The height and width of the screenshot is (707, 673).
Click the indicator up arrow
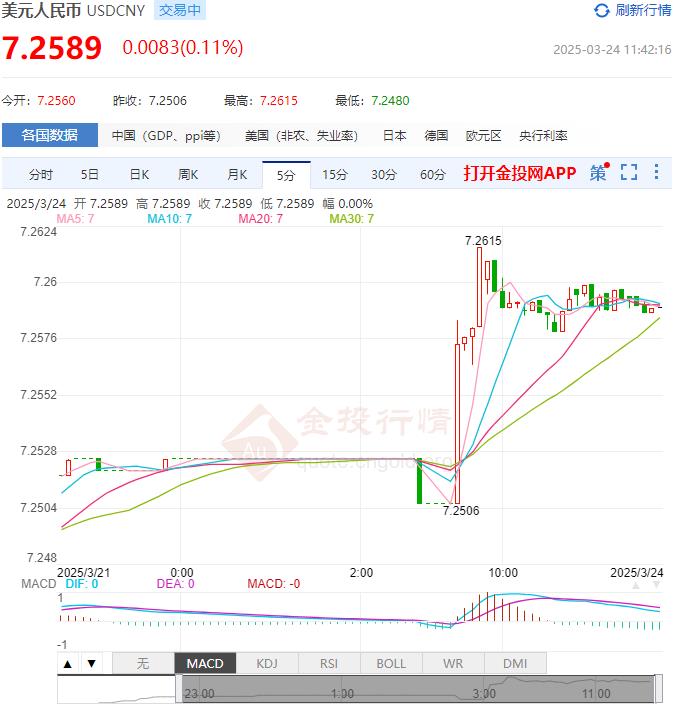click(68, 663)
